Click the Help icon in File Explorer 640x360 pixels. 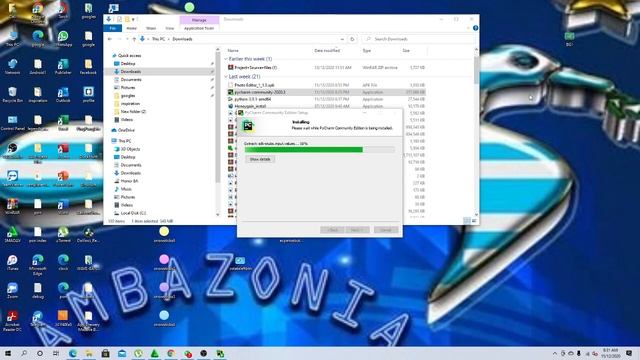click(476, 28)
